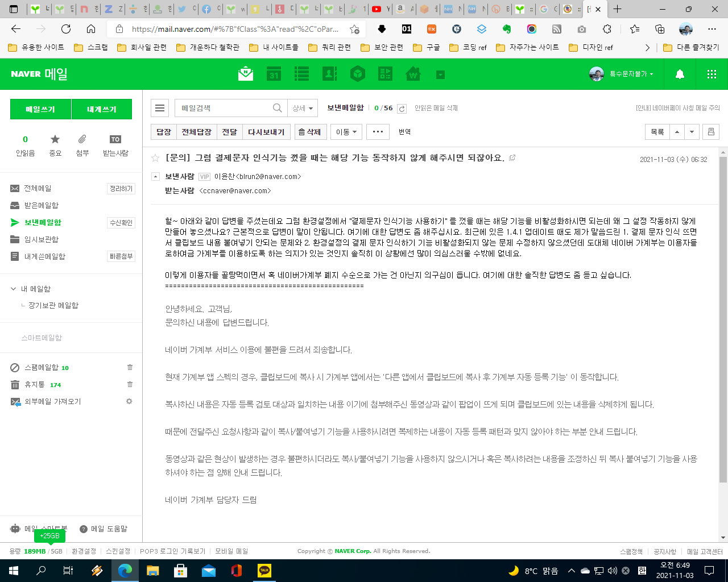Click the 정리하기 button beside 전체메일
The height and width of the screenshot is (582, 728).
pos(121,189)
